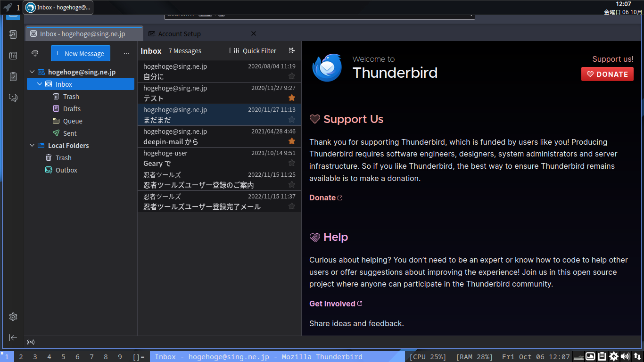Click the Fri Oct 06 12:07 clock

[536, 357]
